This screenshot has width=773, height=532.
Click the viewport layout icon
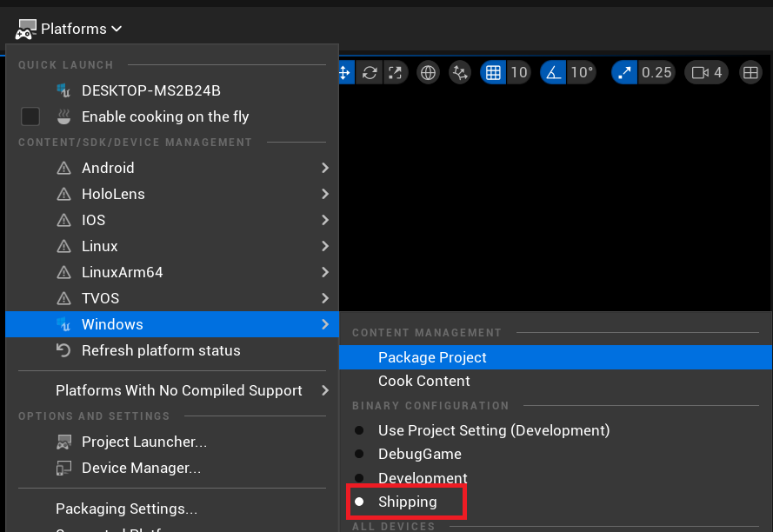750,72
